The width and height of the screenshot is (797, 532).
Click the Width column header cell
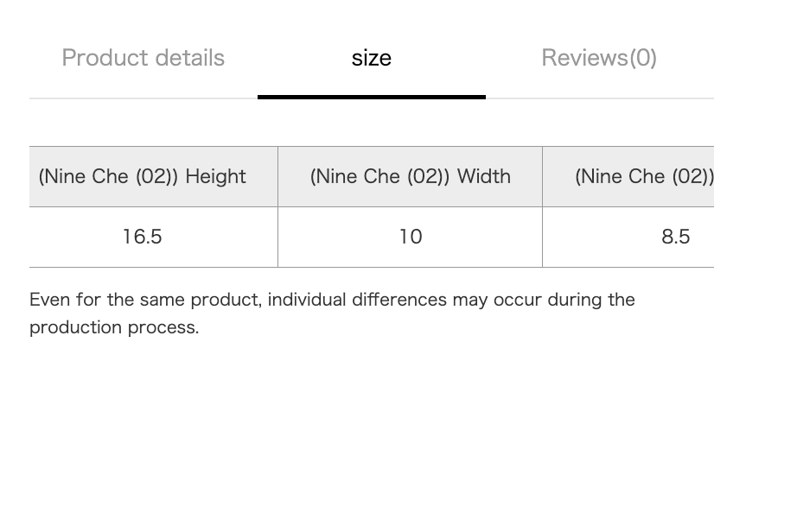411,177
